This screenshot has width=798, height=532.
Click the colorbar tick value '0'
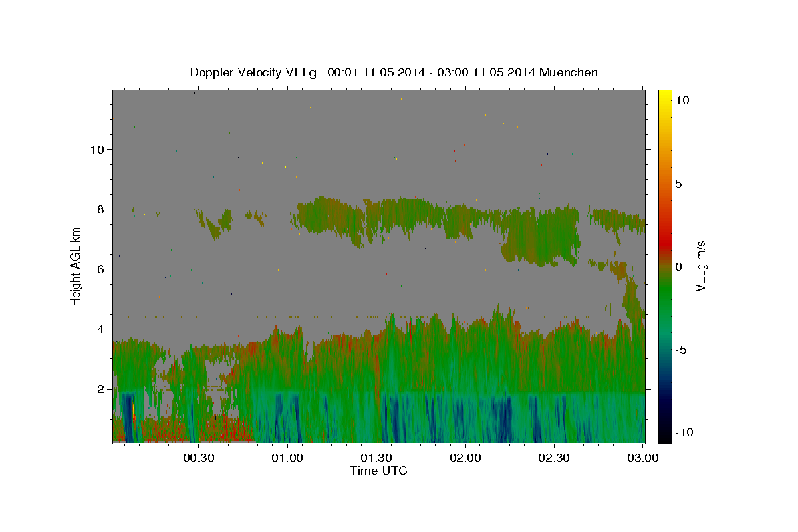[678, 266]
